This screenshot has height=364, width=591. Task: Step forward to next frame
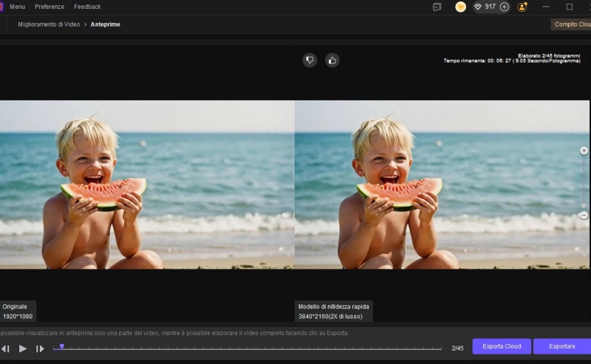coord(40,348)
